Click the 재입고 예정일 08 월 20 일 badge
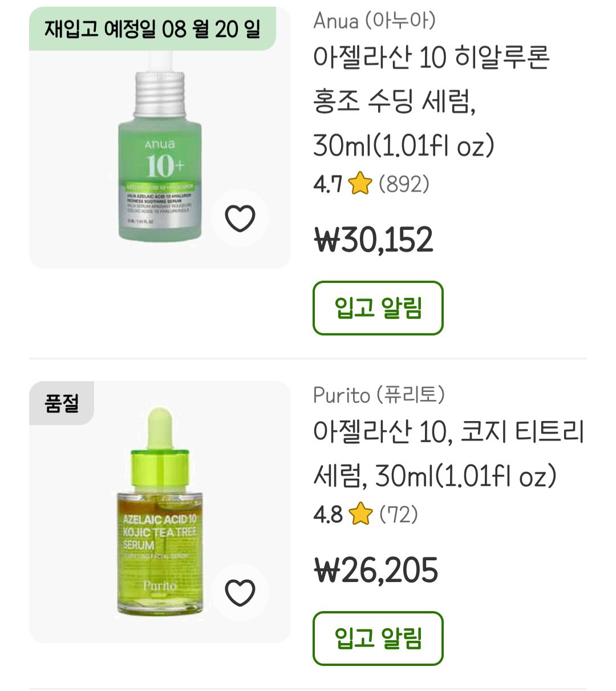This screenshot has height=691, width=616. pyautogui.click(x=152, y=29)
